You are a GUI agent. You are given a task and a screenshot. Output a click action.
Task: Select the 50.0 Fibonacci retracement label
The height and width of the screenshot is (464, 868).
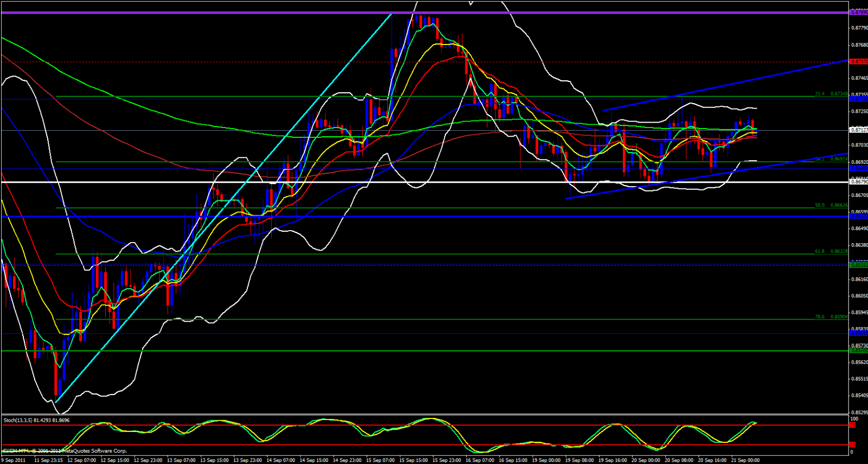click(x=819, y=205)
